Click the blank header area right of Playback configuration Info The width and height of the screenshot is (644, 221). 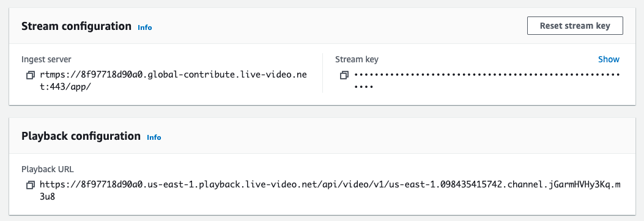click(x=398, y=136)
